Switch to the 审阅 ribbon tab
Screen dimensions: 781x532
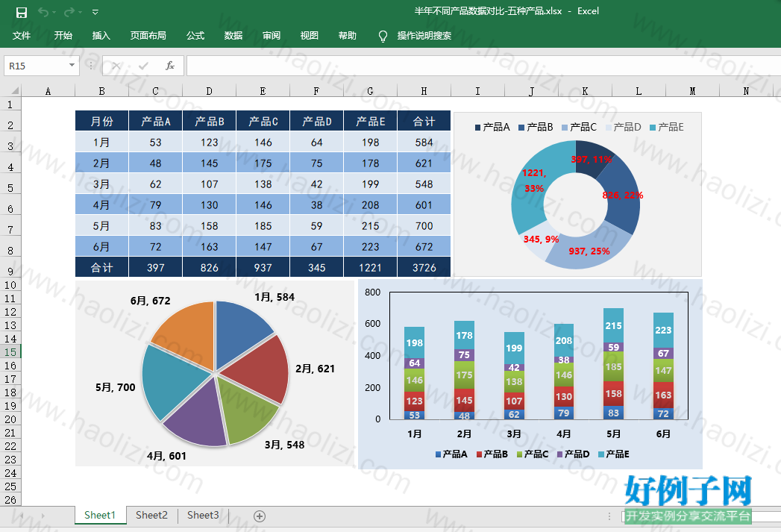tap(272, 35)
